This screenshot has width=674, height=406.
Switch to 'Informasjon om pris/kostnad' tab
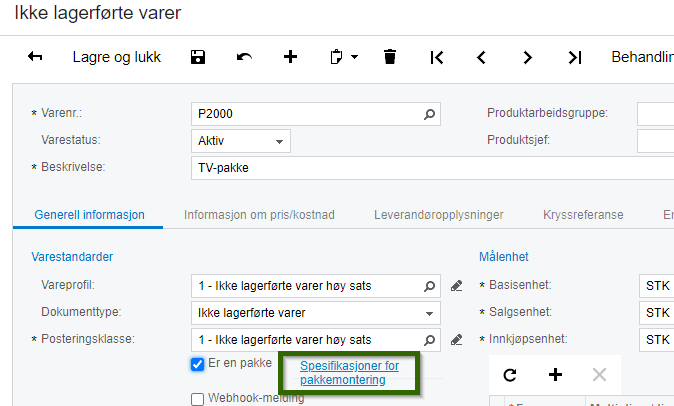[x=259, y=214]
